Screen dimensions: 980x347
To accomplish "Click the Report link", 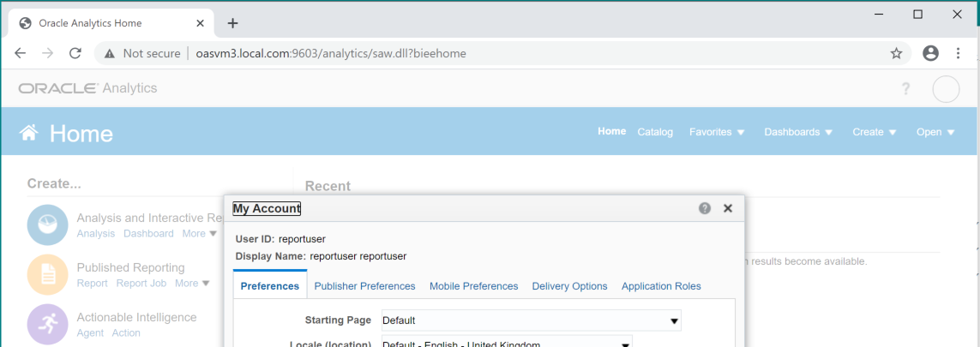I will [93, 284].
